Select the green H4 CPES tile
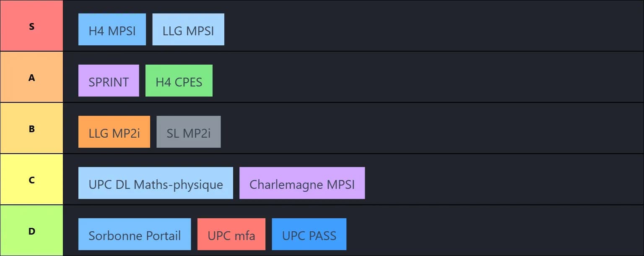The height and width of the screenshot is (256, 644). coord(179,81)
